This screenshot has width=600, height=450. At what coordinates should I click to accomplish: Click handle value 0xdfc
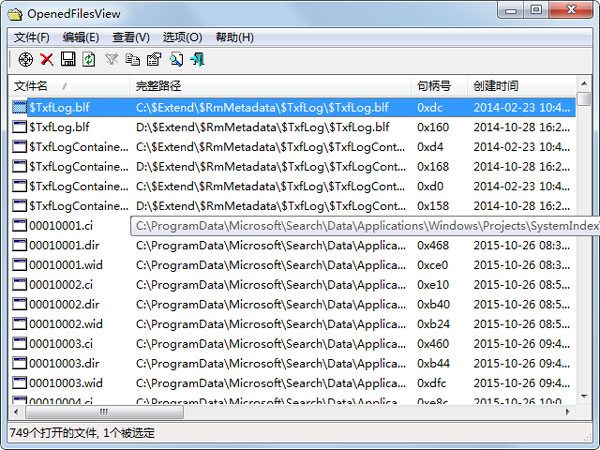[432, 383]
